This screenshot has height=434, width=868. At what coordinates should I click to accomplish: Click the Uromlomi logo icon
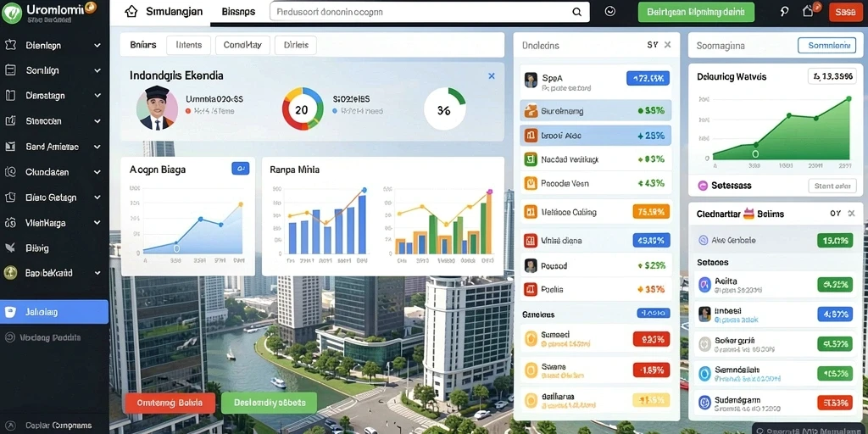pyautogui.click(x=12, y=12)
